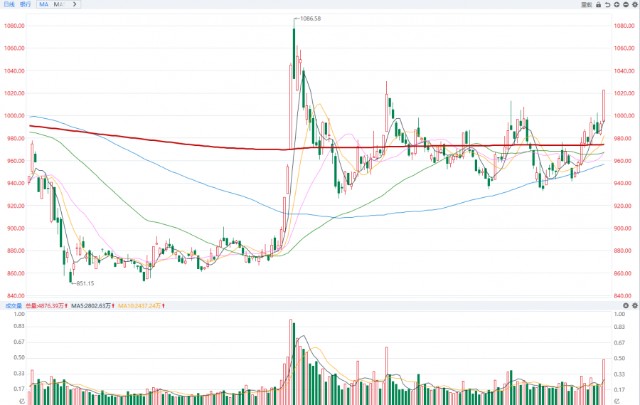The width and height of the screenshot is (640, 405).
Task: Click the 成交量 volume panel label
Action: [10, 306]
